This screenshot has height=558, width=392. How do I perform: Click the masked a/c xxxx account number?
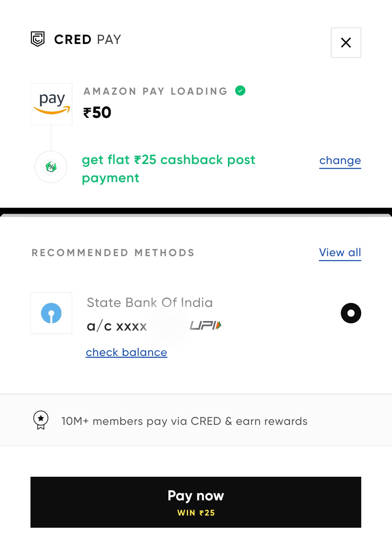(x=117, y=327)
